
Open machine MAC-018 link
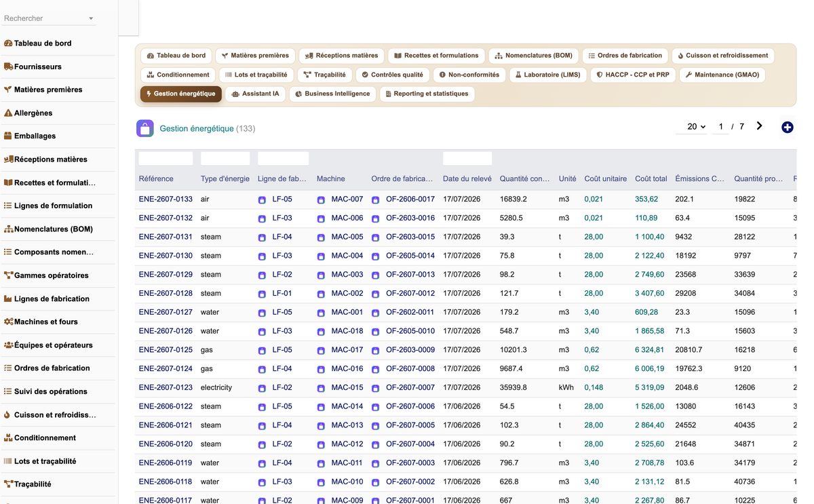click(347, 331)
